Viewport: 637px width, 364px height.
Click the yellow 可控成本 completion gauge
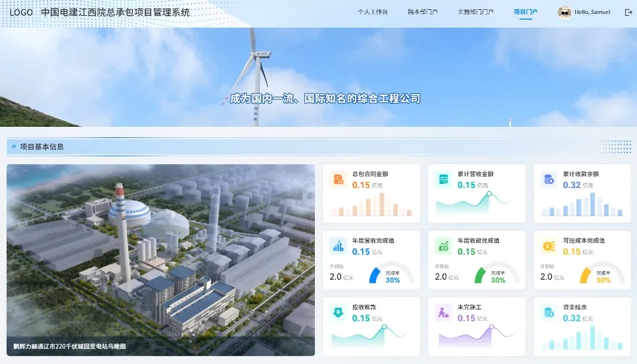tap(602, 272)
